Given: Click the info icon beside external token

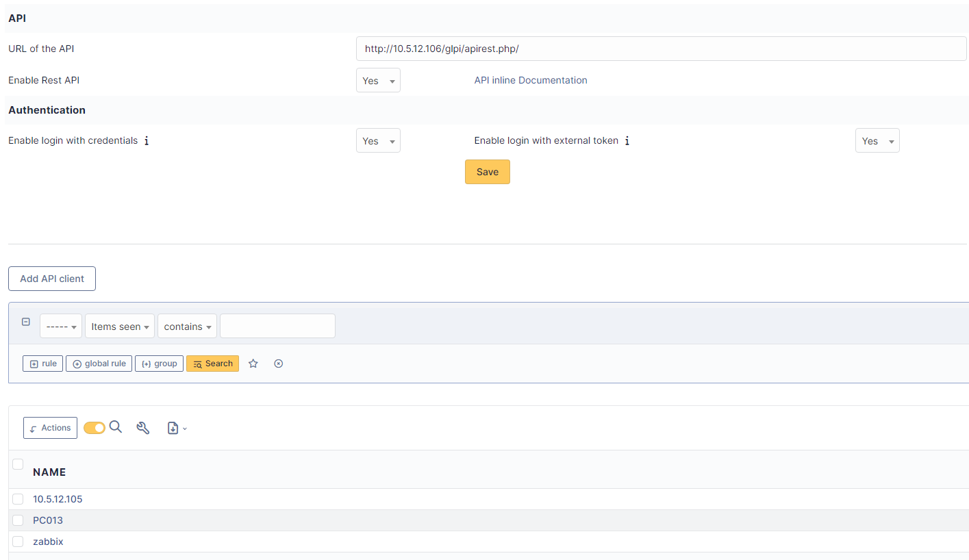Looking at the screenshot, I should tap(627, 141).
